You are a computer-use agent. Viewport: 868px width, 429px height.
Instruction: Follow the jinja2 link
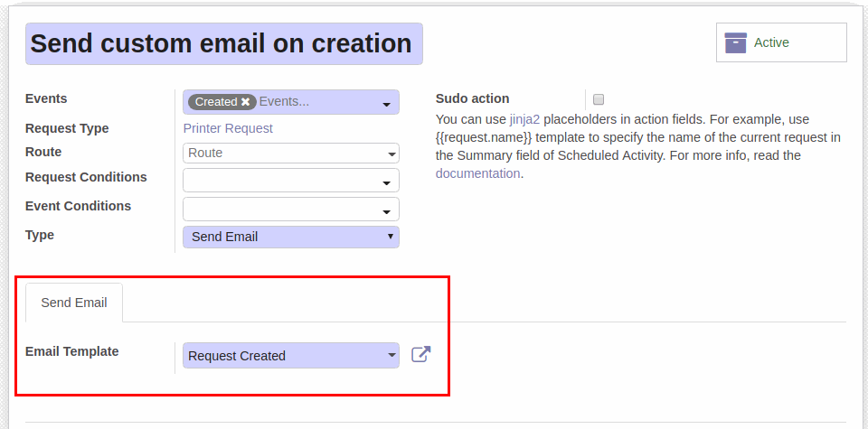(524, 119)
